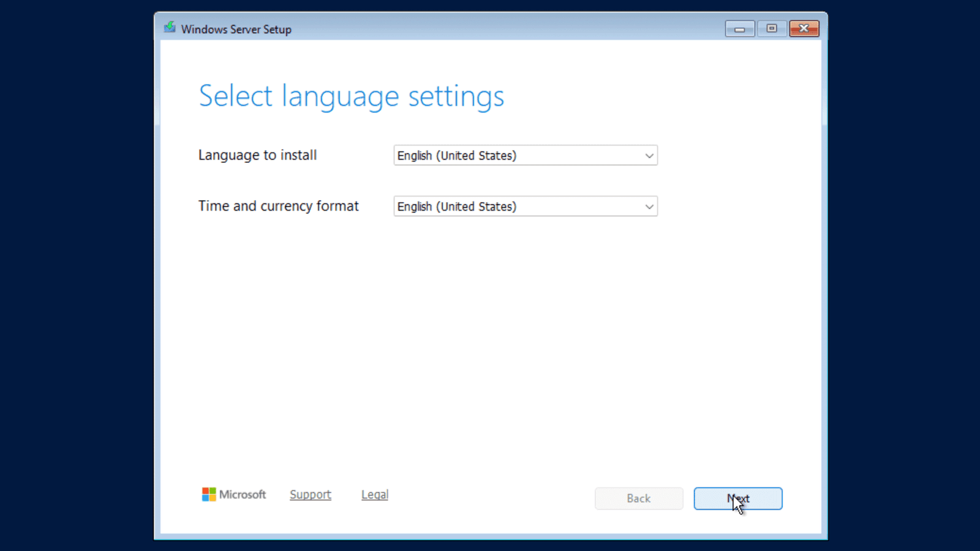Click the Windows Server Setup title icon

tap(170, 28)
